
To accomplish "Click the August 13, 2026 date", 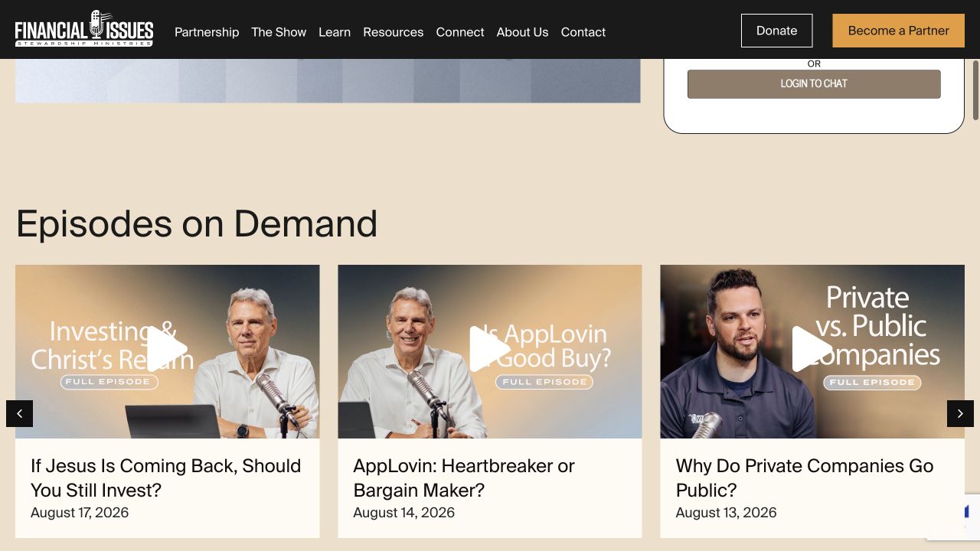I will pyautogui.click(x=726, y=513).
